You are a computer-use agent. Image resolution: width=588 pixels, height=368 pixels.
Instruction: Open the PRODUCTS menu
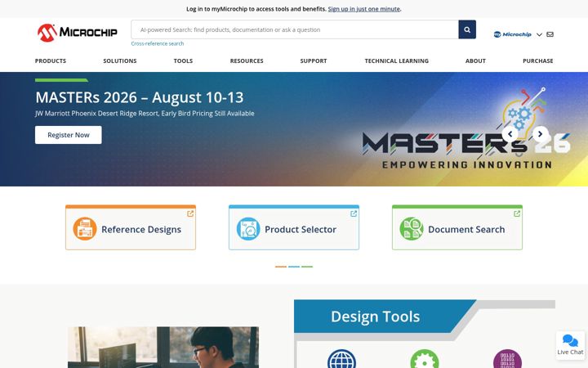(51, 61)
